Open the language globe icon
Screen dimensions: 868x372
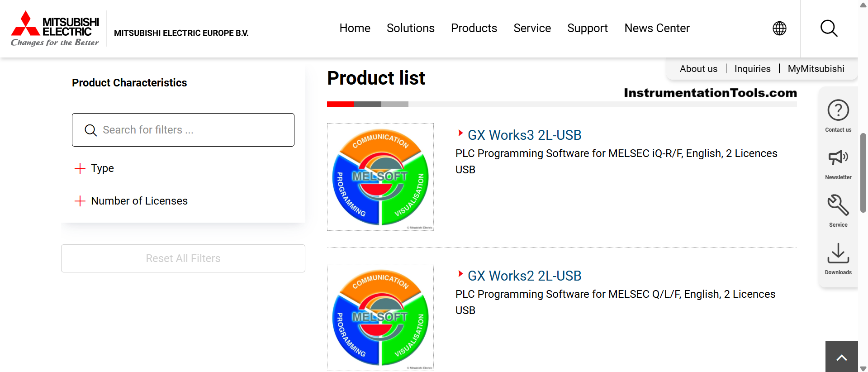779,29
